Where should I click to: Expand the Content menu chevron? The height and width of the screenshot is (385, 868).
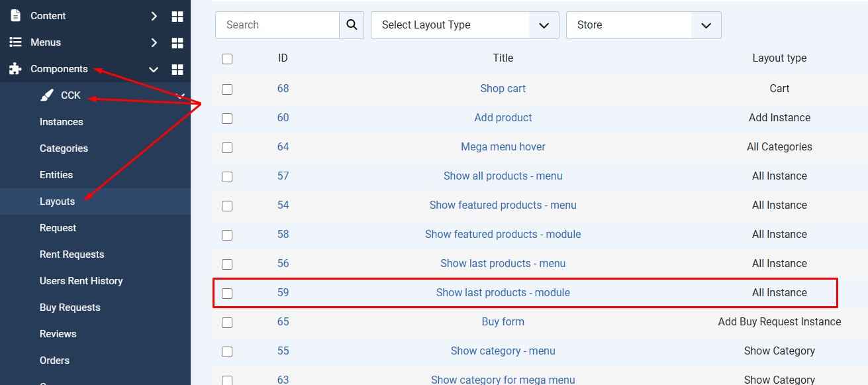tap(154, 16)
